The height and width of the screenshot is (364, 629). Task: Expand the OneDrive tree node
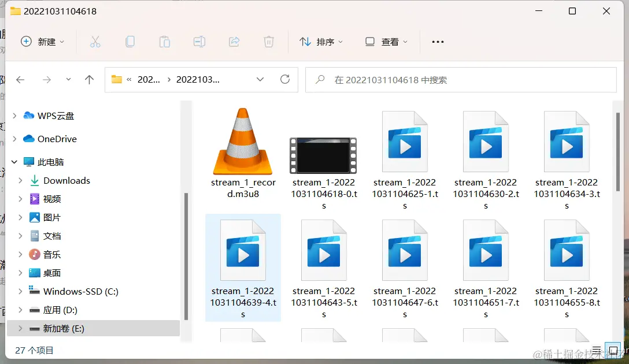click(x=14, y=139)
